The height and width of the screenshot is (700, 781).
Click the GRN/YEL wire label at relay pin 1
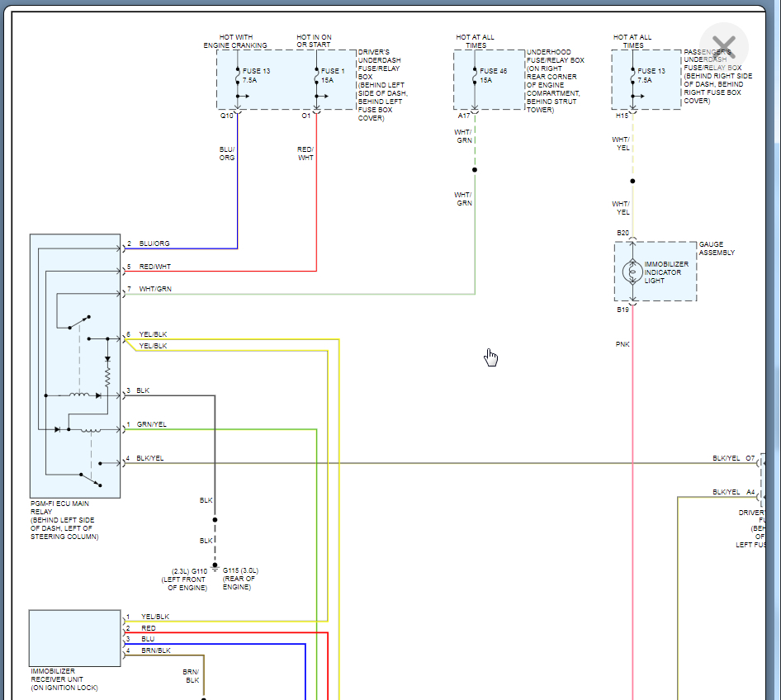click(152, 424)
